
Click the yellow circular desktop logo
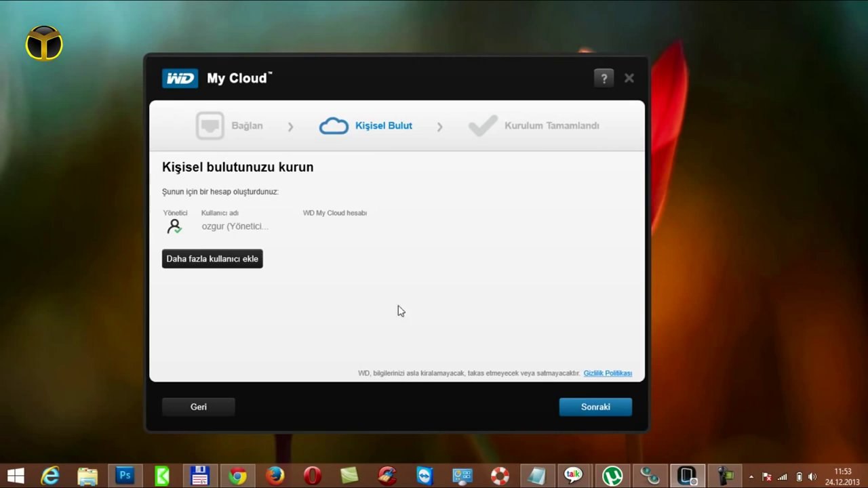point(44,43)
